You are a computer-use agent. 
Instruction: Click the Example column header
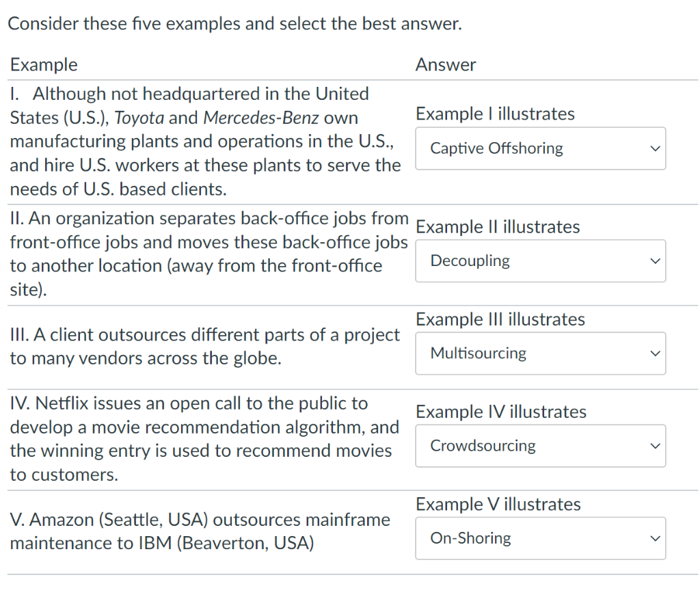point(43,64)
